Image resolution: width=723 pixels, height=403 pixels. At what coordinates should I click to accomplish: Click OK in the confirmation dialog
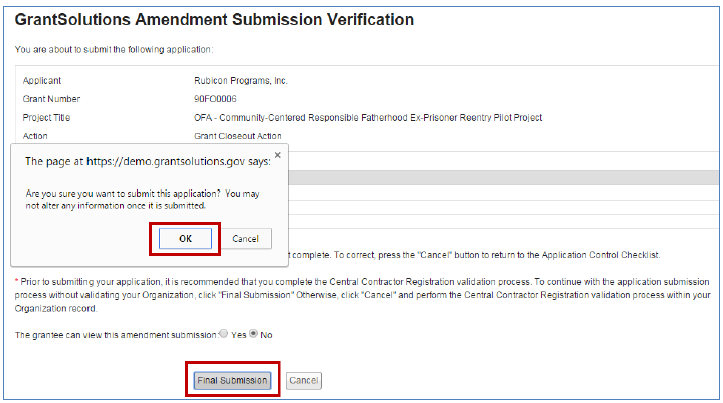(183, 238)
